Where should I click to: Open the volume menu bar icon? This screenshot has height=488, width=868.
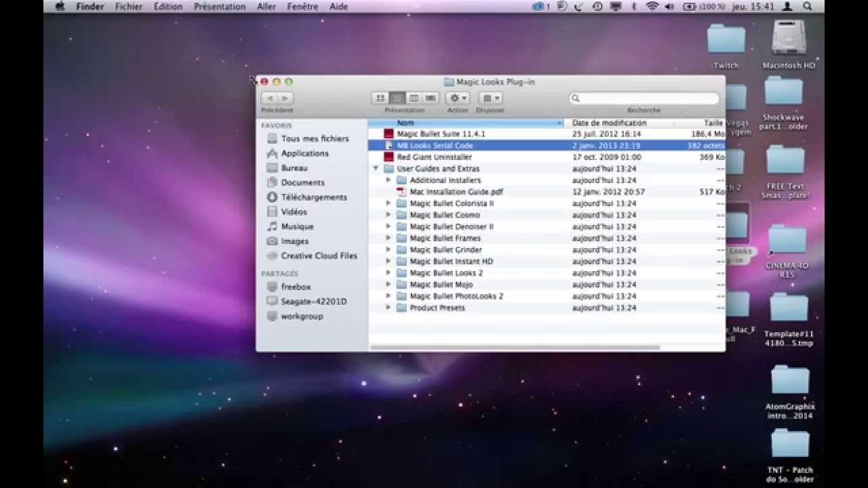point(670,6)
